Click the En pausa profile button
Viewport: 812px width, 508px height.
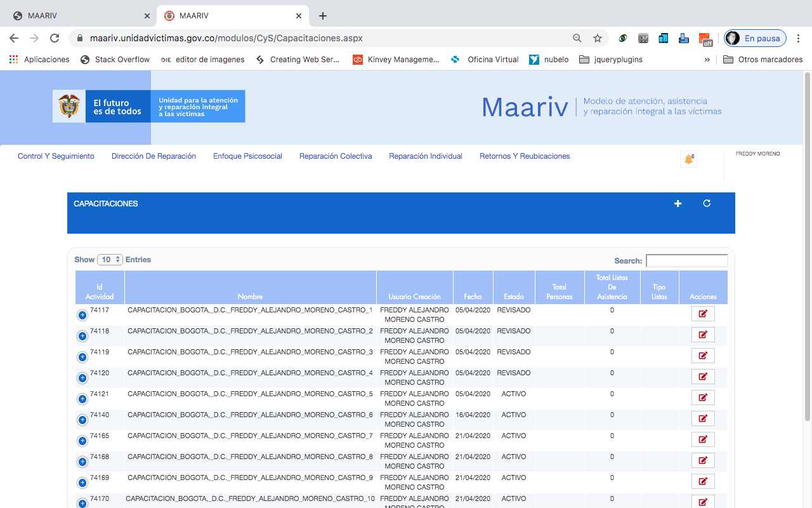[756, 38]
